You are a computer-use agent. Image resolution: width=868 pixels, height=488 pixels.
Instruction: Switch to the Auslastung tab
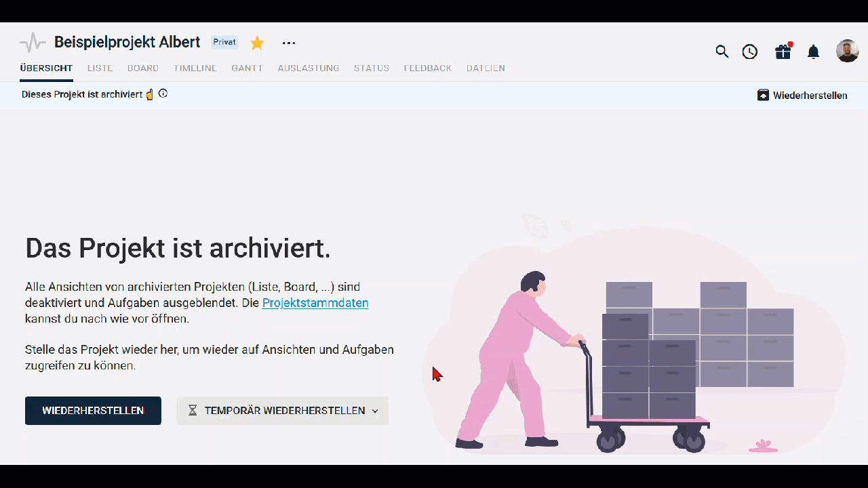(x=309, y=68)
